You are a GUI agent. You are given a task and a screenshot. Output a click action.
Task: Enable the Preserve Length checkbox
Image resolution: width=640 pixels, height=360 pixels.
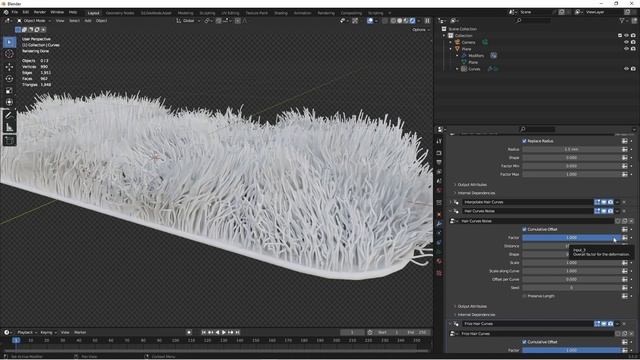[524, 296]
